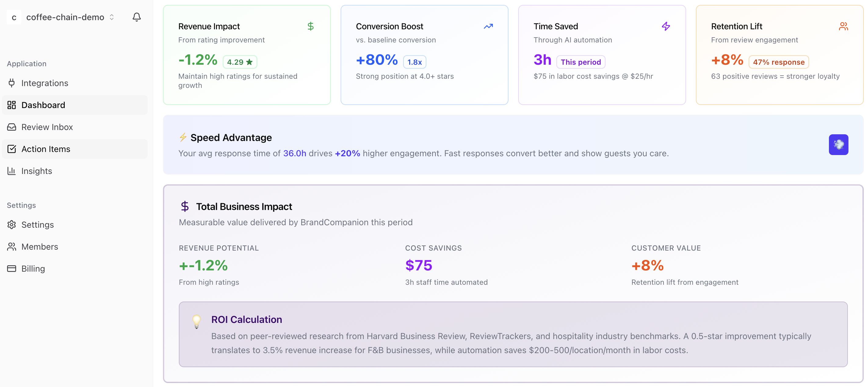
Task: Click the Review Inbox inbox icon
Action: (x=12, y=127)
